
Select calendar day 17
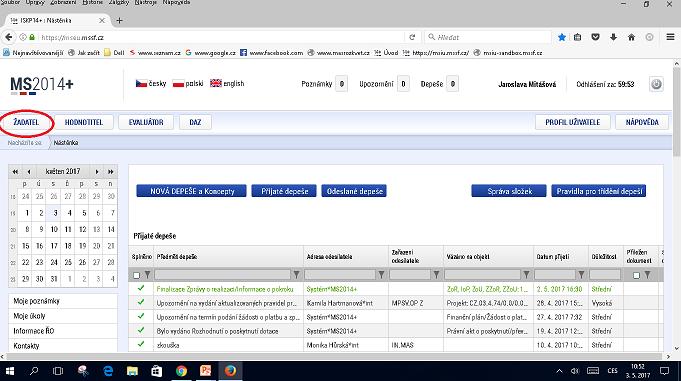point(54,246)
